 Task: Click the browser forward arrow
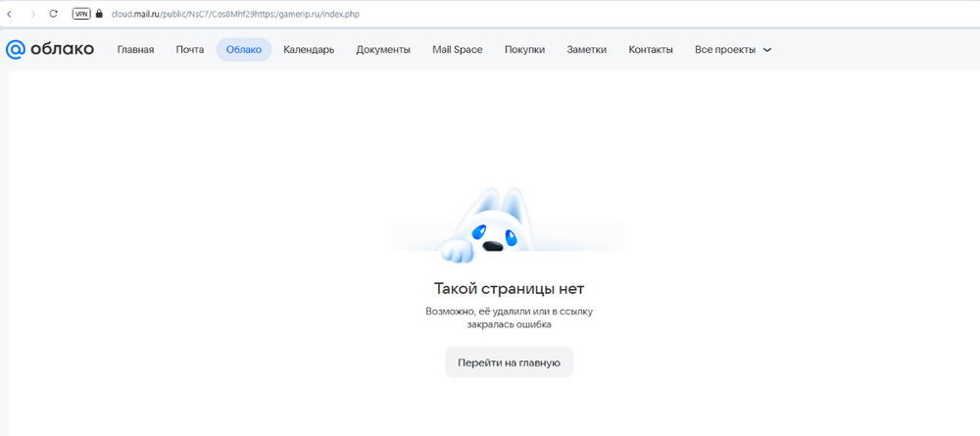33,14
